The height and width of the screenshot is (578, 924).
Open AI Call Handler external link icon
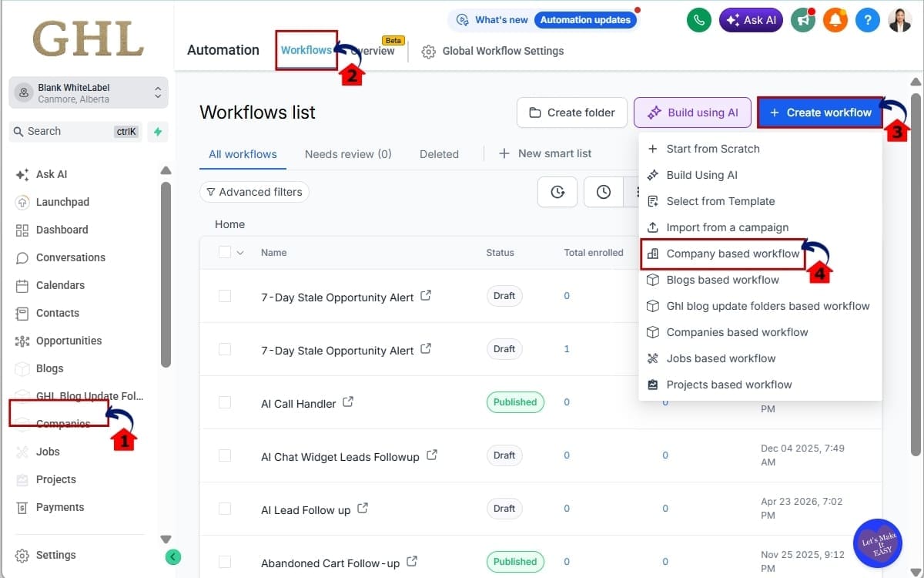click(348, 402)
